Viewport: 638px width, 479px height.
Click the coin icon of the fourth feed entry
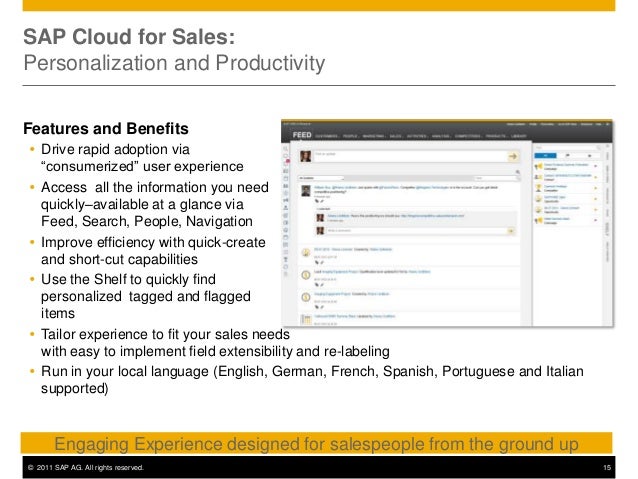point(306,297)
